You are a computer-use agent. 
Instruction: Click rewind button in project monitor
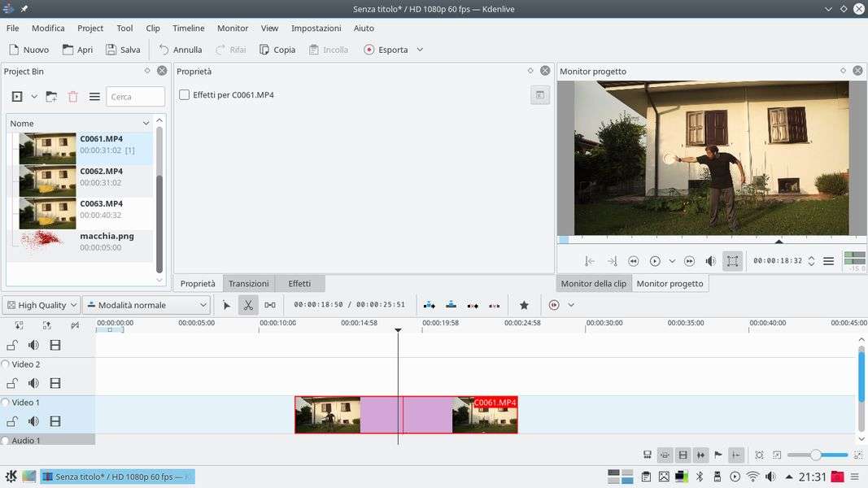pyautogui.click(x=633, y=261)
